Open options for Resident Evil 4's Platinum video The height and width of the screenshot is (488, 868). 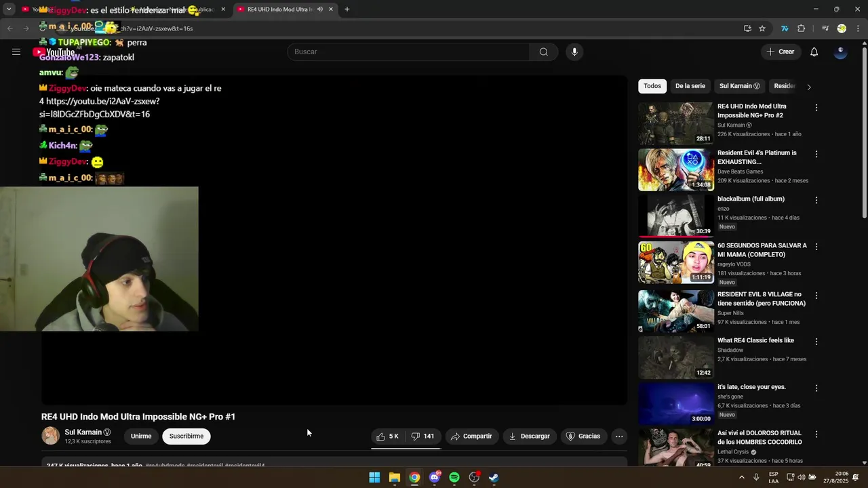[x=816, y=154]
